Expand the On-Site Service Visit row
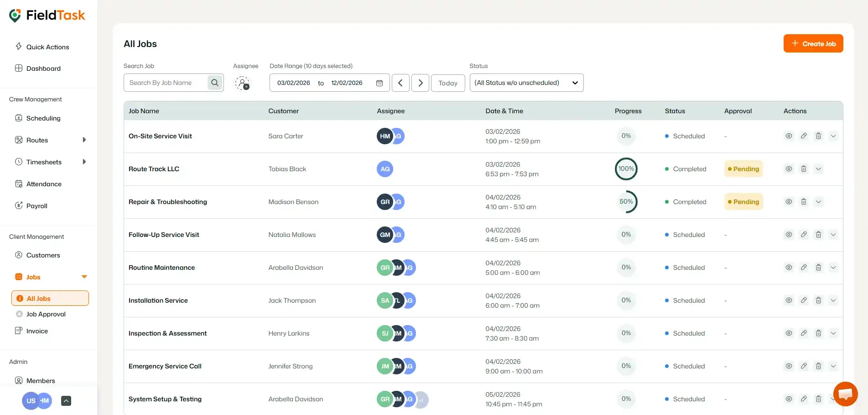868x415 pixels. pyautogui.click(x=833, y=136)
